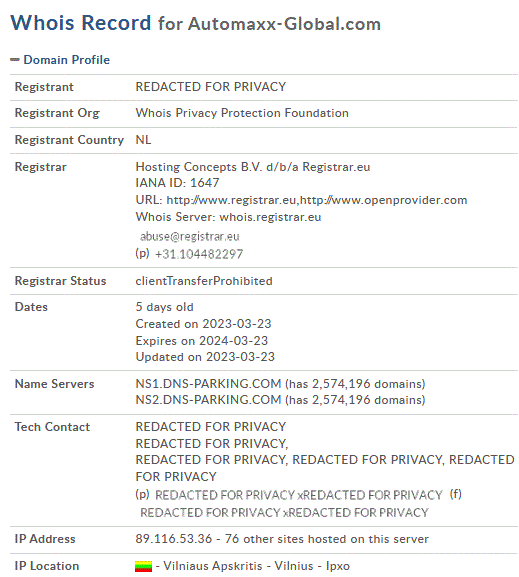This screenshot has width=519, height=577.
Task: Click the clientTransferProhibited status
Action: point(204,281)
